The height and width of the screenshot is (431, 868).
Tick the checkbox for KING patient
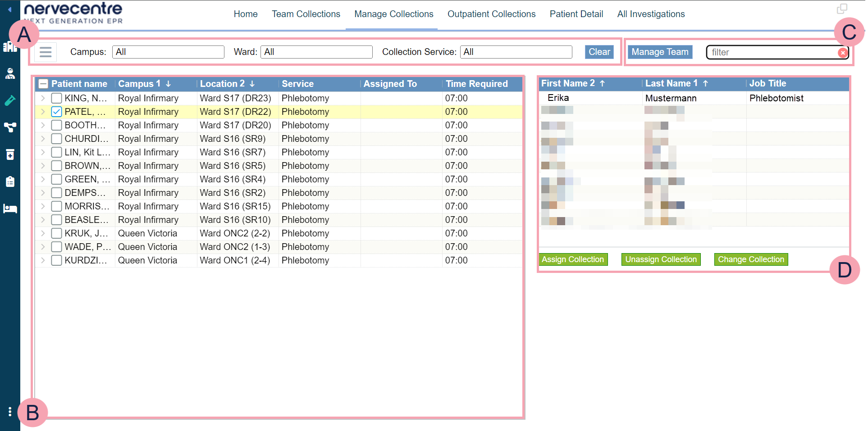(56, 98)
